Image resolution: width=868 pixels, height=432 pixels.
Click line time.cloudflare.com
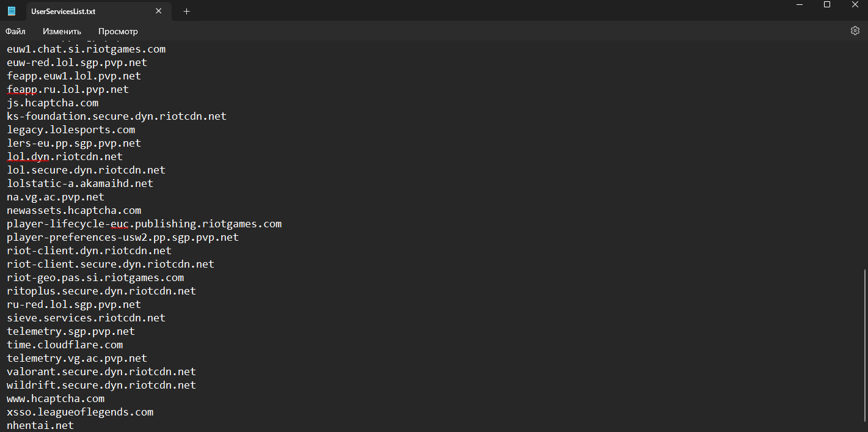point(65,345)
